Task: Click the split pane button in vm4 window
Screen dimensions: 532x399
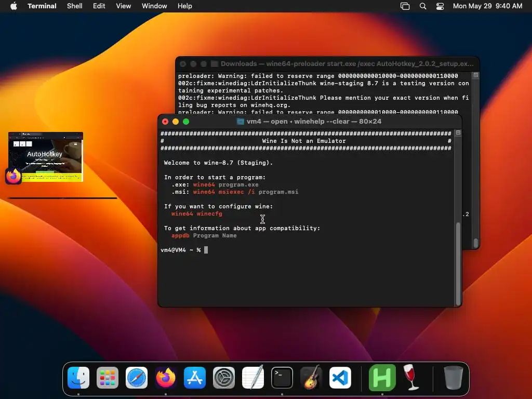Action: tap(458, 132)
